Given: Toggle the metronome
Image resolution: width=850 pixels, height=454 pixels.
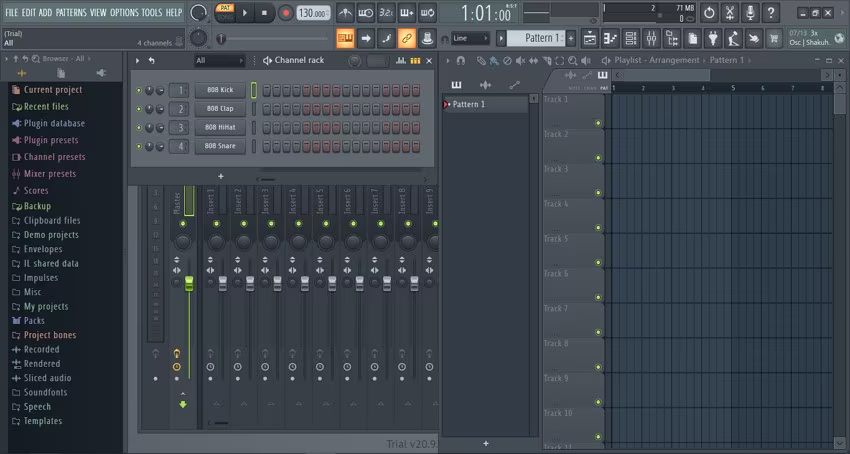Looking at the screenshot, I should 345,12.
